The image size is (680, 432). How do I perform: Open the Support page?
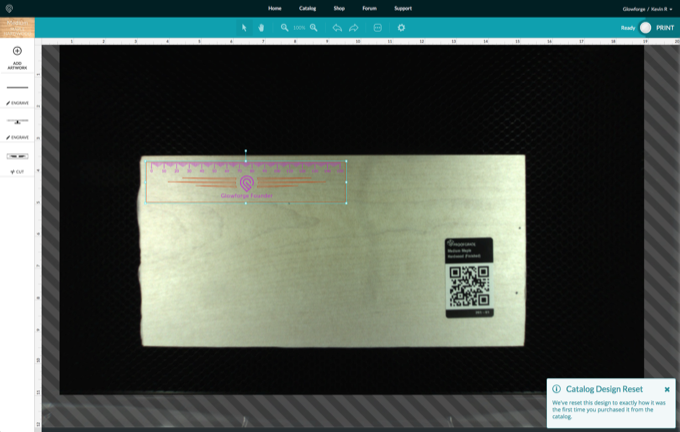[403, 8]
